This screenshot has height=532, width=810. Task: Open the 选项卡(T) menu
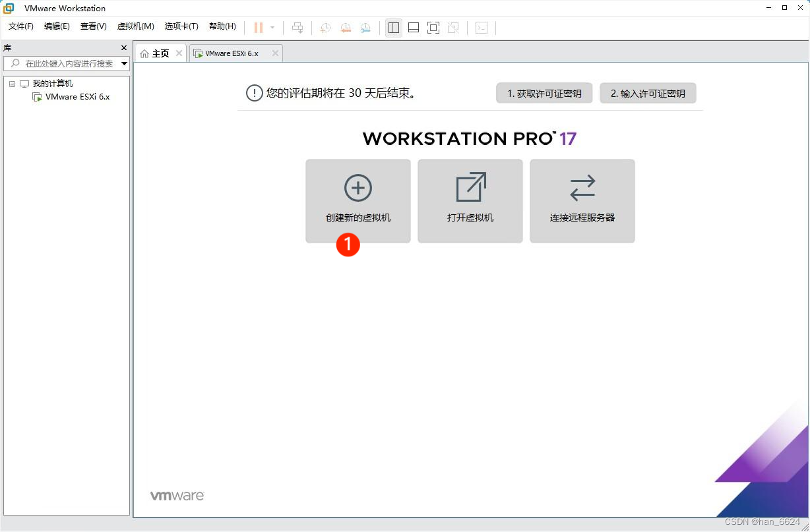coord(181,26)
